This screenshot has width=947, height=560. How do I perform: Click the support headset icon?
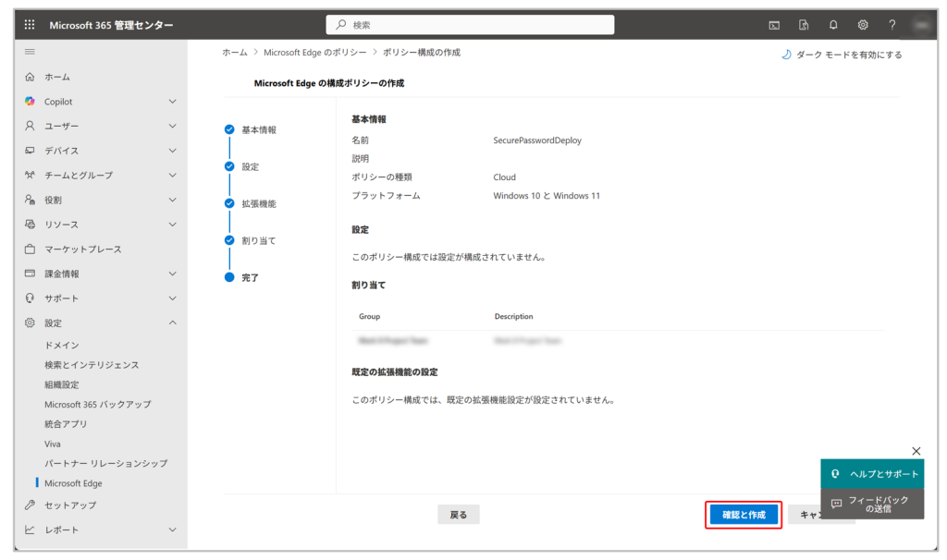pyautogui.click(x=30, y=298)
